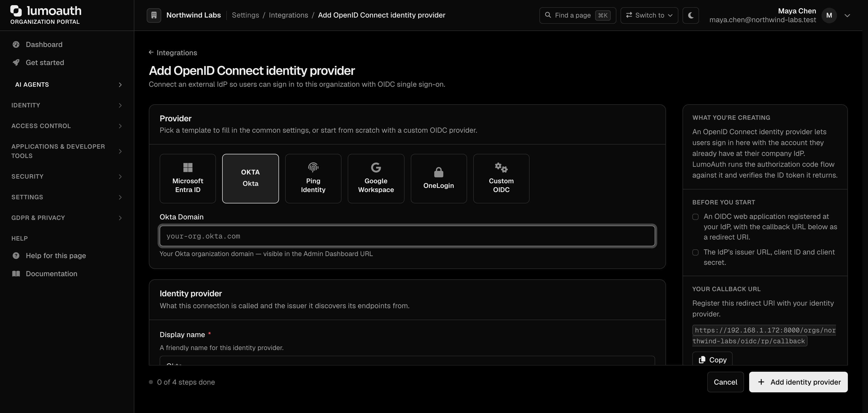Check the IdP's issuer URL prerequisite item
Screen dimensions: 868x413
pyautogui.click(x=695, y=252)
